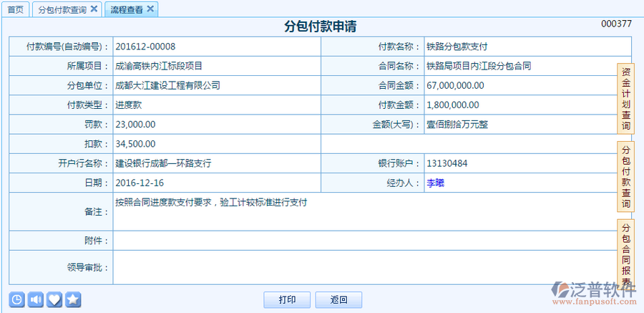Open the 资金计划查询 side tab

625,99
